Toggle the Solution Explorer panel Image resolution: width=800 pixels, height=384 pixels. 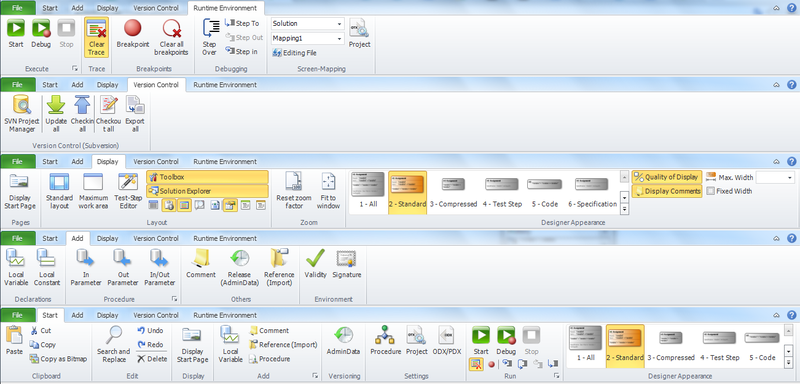coord(207,191)
